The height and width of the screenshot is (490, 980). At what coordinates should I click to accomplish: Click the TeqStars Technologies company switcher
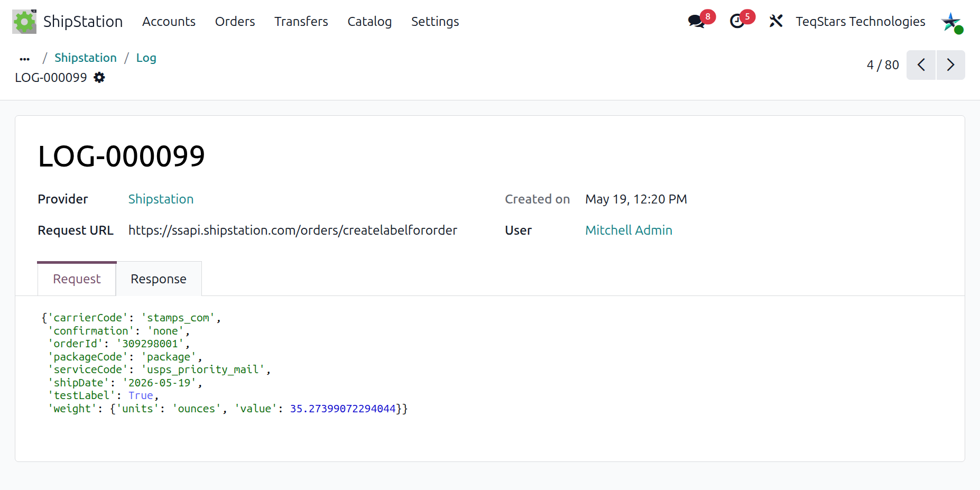coord(860,22)
